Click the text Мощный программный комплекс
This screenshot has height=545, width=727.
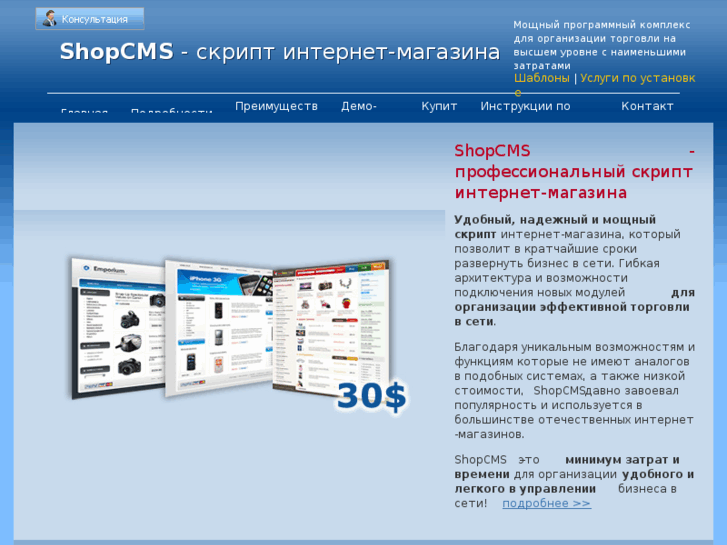coord(601,45)
